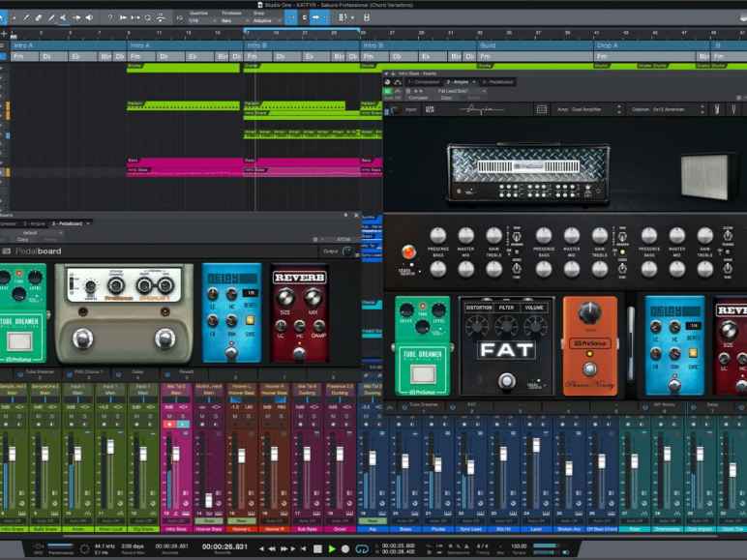
Task: Toggle the Loop button in the transport bar
Action: point(362,548)
